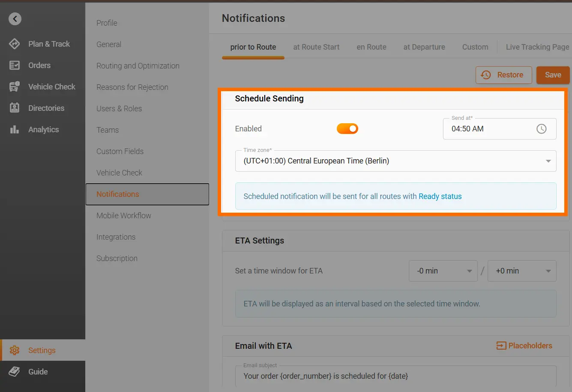Click the Save button

(553, 75)
